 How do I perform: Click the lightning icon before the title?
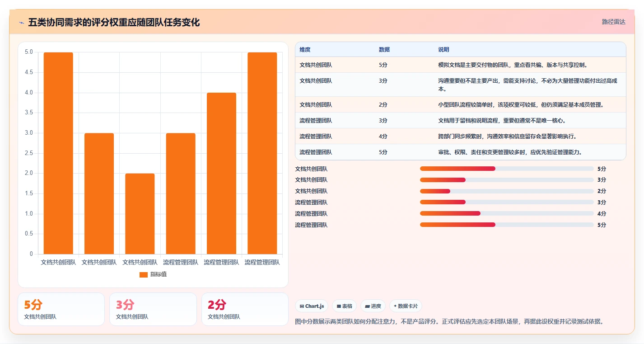tap(22, 23)
